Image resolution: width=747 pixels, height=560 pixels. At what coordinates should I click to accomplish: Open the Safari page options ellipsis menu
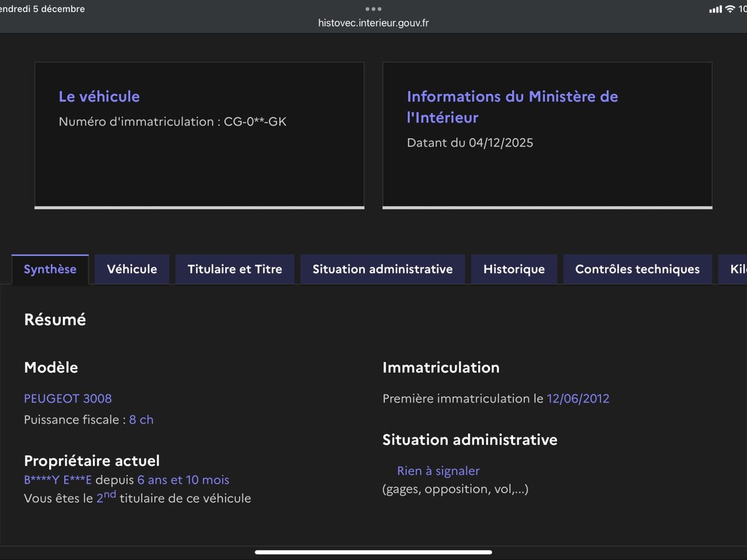pyautogui.click(x=373, y=9)
